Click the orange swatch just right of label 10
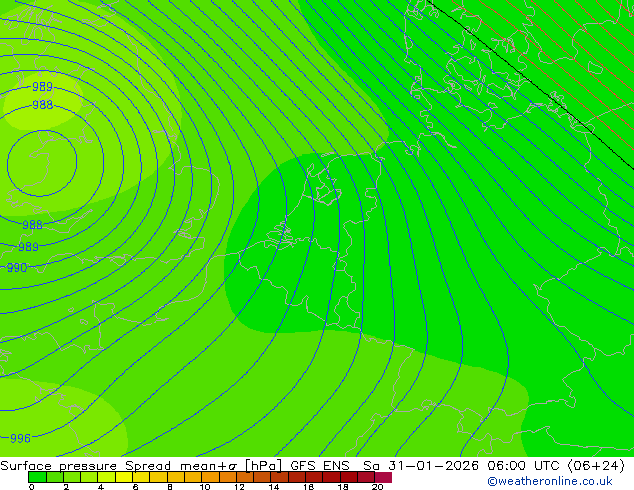The image size is (634, 490). coord(210,477)
